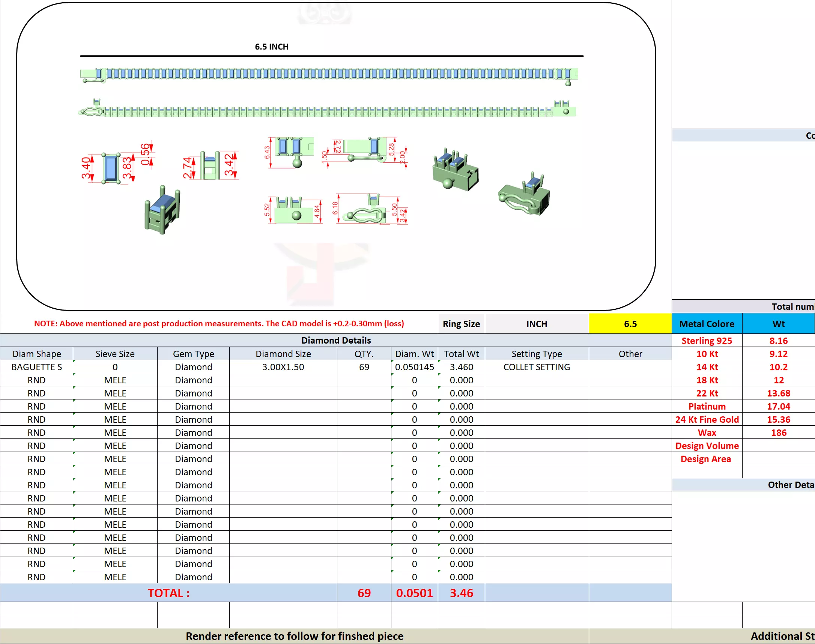Select the top view bracelet strip image

click(328, 75)
